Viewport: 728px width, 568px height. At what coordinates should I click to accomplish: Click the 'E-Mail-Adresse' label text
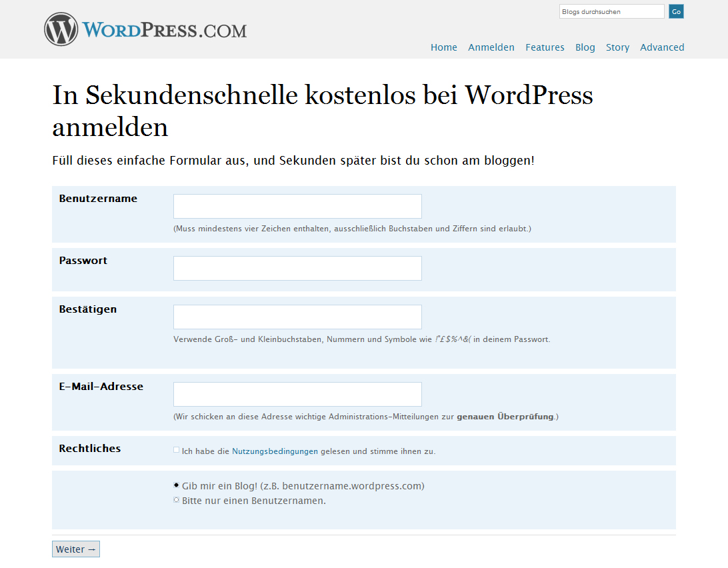(x=101, y=387)
